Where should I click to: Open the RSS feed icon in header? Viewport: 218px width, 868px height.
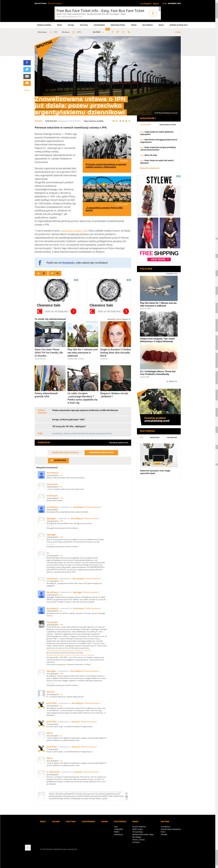[129, 32]
